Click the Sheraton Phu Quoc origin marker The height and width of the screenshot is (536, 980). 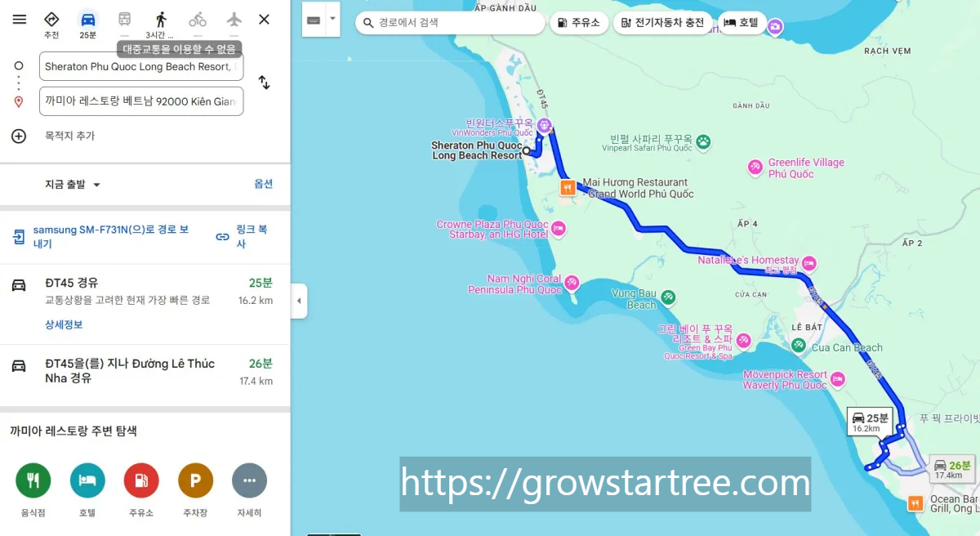pyautogui.click(x=527, y=150)
